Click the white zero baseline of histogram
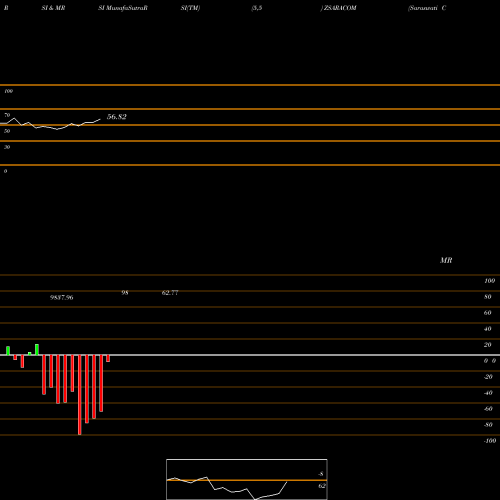Image resolution: width=500 pixels, height=500 pixels. [250, 355]
